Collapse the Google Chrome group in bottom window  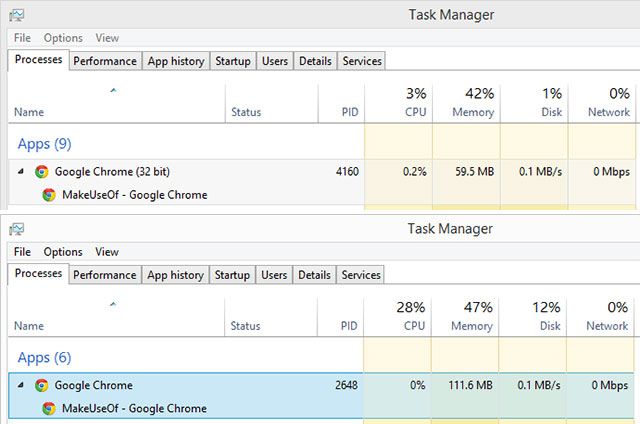click(x=21, y=385)
